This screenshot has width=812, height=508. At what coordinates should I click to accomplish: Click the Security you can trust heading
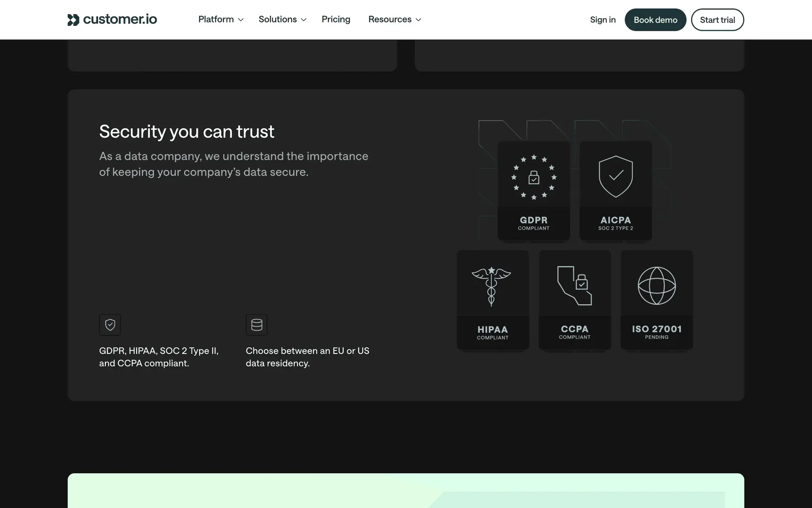[187, 132]
